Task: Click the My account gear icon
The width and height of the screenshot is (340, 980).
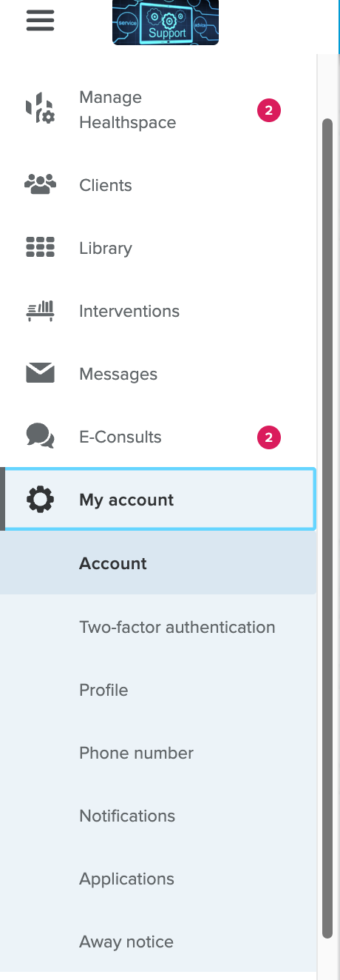Action: (x=40, y=500)
